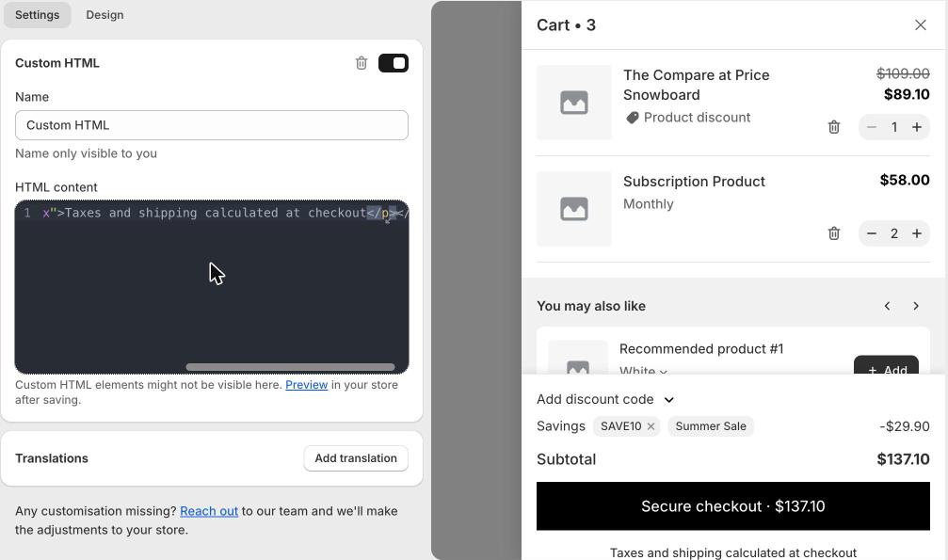Click inside the HTML content code editor
The height and width of the screenshot is (560, 948).
[x=212, y=287]
